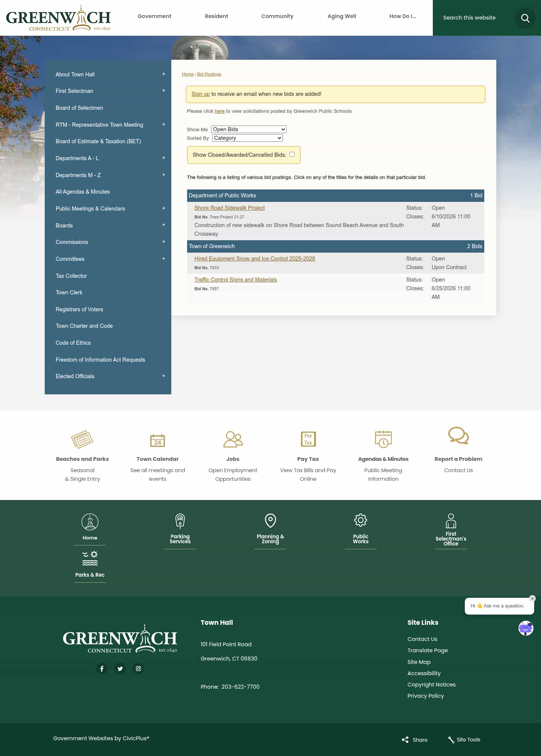541x756 pixels.
Task: Expand Elected Officials submenu
Action: pyautogui.click(x=163, y=376)
